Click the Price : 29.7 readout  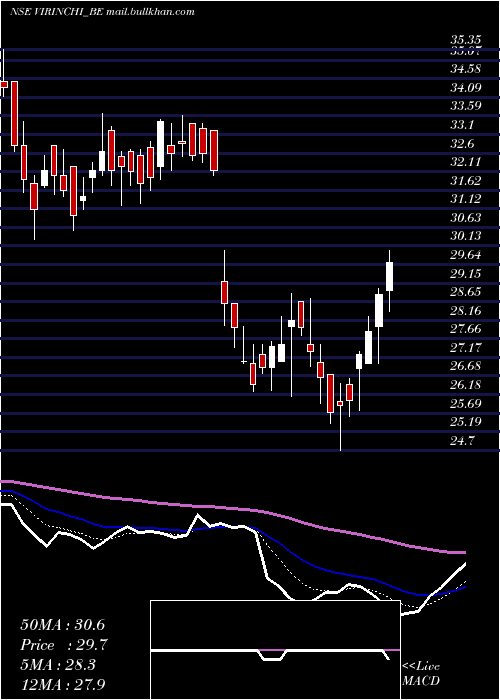pos(64,644)
